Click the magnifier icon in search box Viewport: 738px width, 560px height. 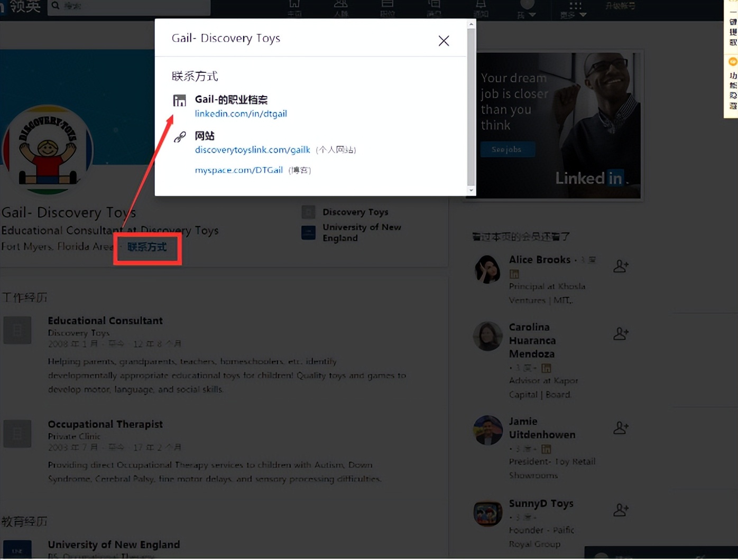point(56,6)
